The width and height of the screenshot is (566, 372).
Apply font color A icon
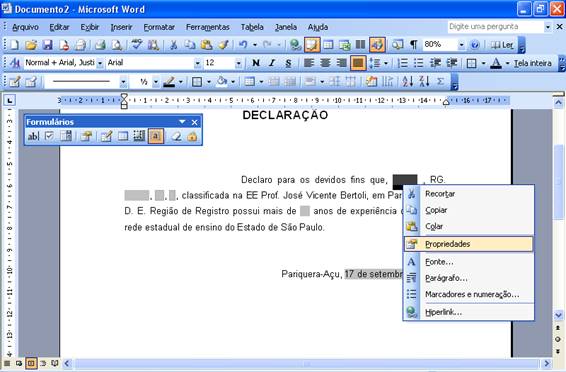point(497,63)
